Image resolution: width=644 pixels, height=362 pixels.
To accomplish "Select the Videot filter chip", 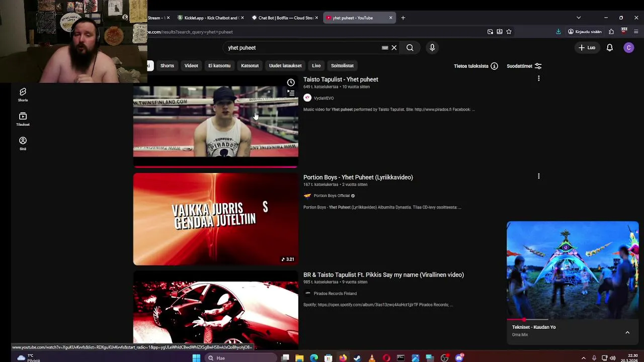I will point(191,65).
